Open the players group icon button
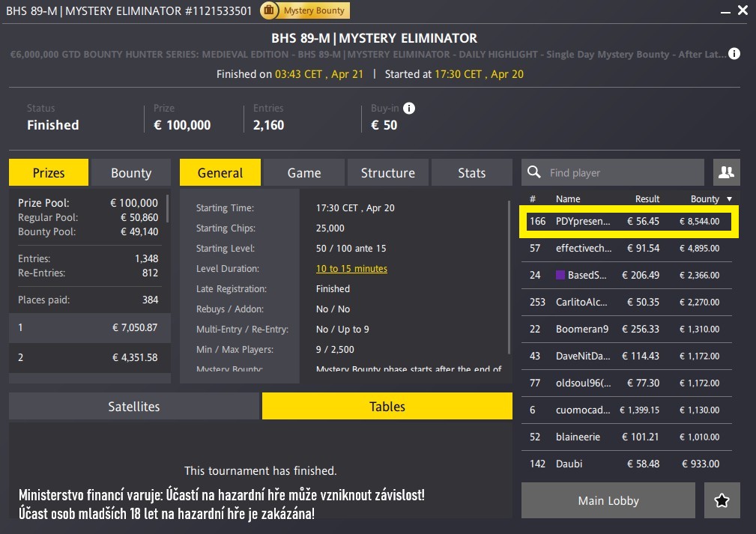Screen dimensions: 756x534 [726, 172]
